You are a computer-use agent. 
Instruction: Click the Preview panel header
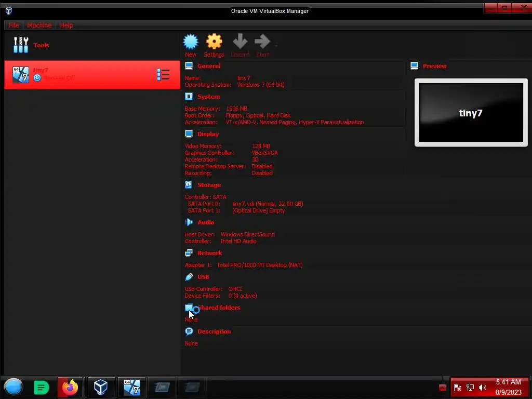tap(435, 66)
